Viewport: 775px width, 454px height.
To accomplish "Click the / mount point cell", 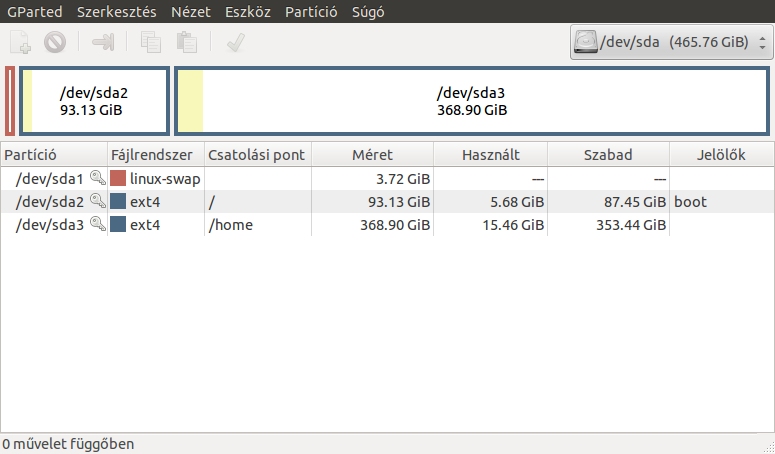I will tap(258, 202).
